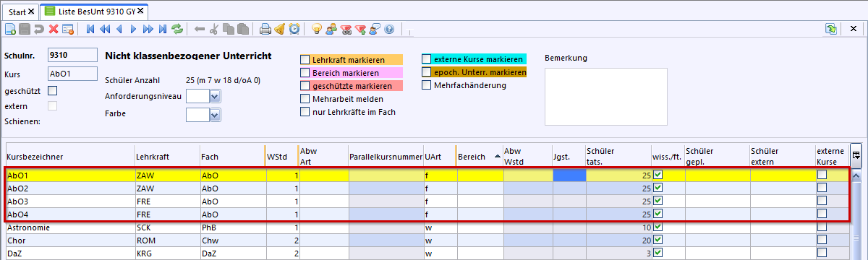Click the Lehrkraft column header
Screen dimensions: 868x260
pos(167,155)
